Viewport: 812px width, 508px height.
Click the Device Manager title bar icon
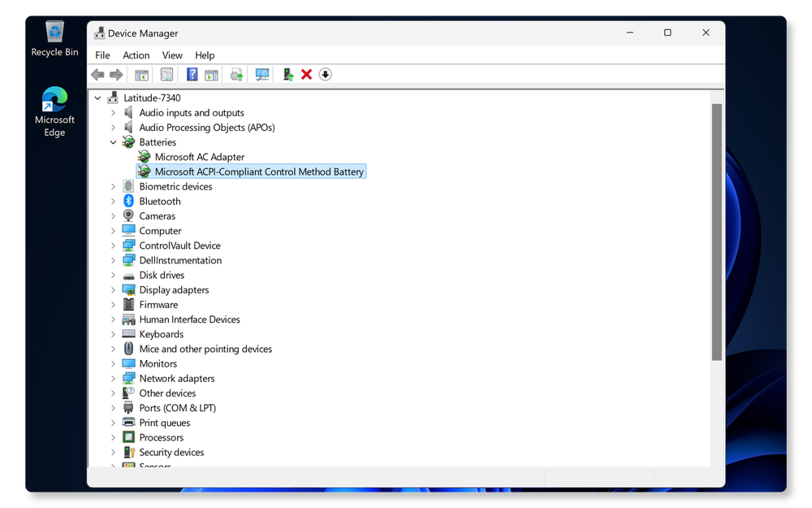pyautogui.click(x=99, y=33)
